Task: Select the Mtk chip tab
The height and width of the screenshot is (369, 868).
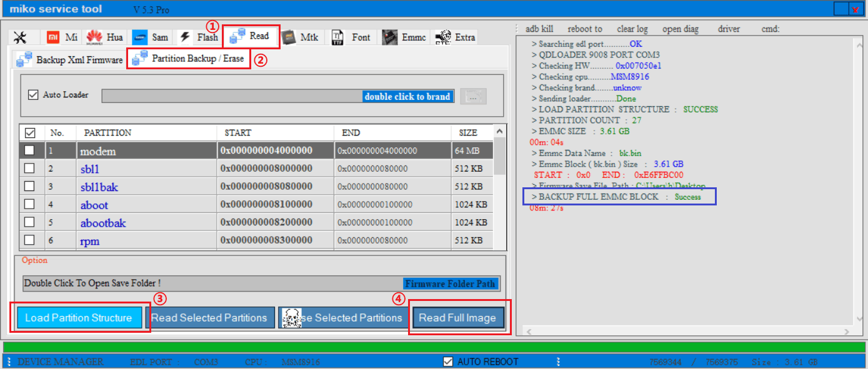Action: (x=300, y=37)
